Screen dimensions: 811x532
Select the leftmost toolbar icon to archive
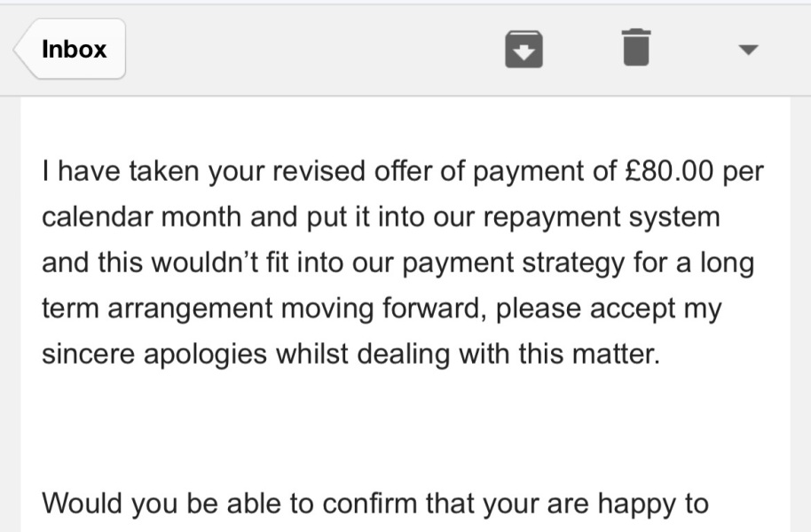tap(524, 49)
